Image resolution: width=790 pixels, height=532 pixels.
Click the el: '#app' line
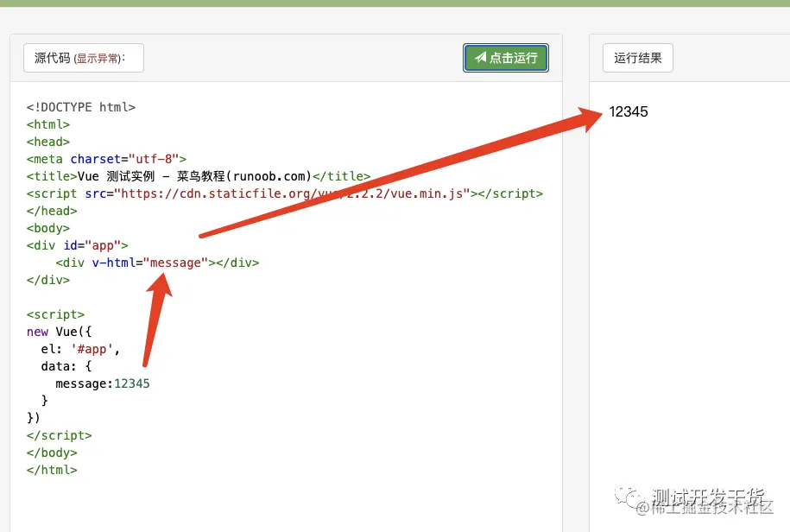point(80,349)
